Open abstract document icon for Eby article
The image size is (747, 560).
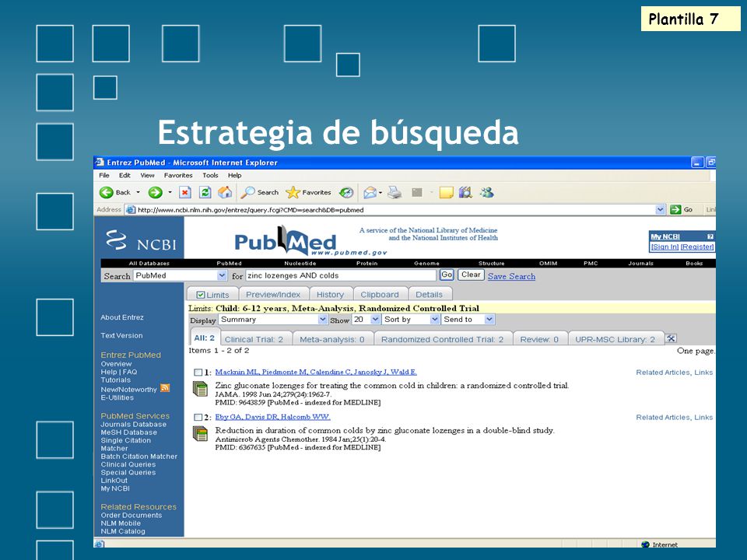(200, 434)
